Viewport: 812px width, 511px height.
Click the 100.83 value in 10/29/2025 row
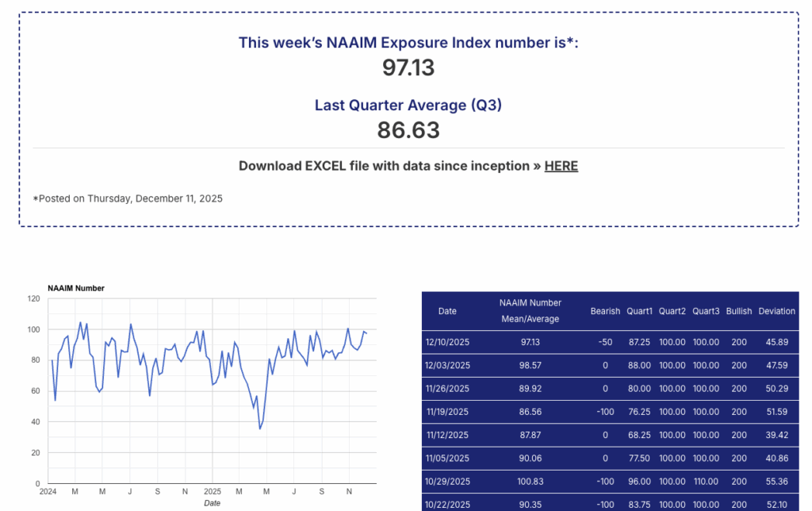530,482
